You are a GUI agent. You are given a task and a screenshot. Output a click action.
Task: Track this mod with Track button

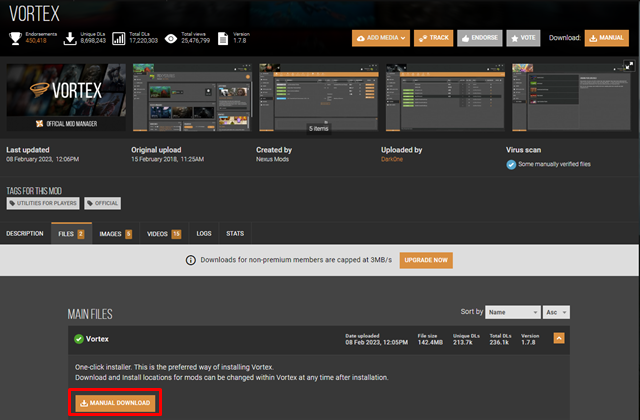[x=433, y=38]
